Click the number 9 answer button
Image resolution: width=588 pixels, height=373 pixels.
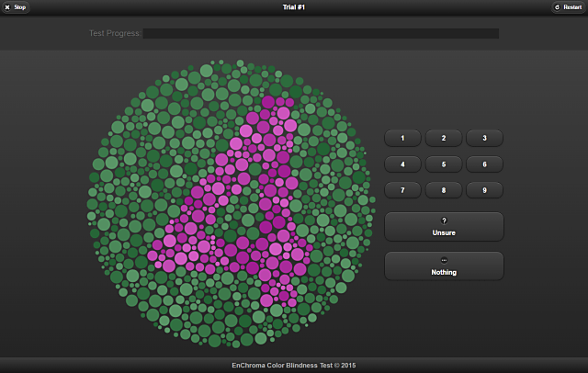[484, 190]
